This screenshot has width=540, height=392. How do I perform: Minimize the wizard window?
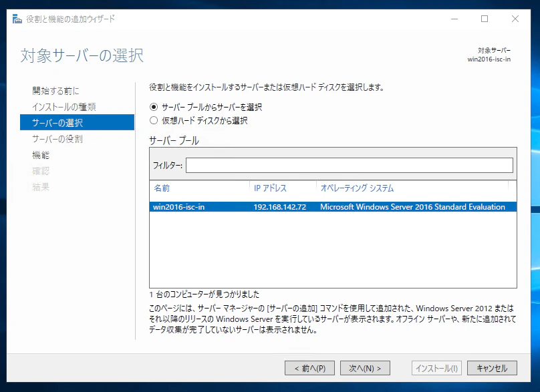454,19
